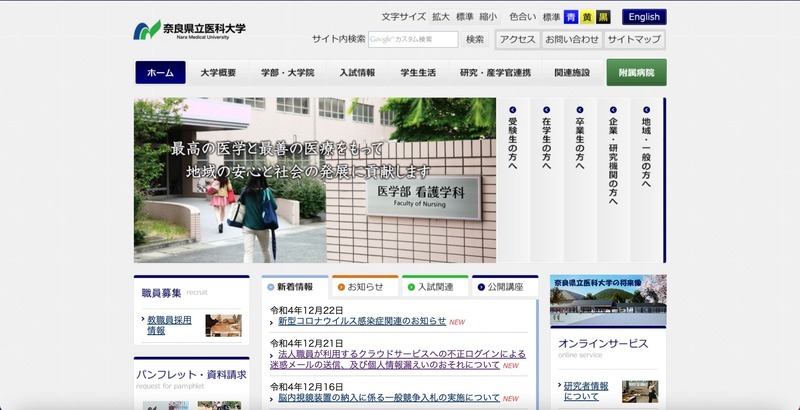Click arrow icon beside 卒業生の方へ

tap(580, 110)
